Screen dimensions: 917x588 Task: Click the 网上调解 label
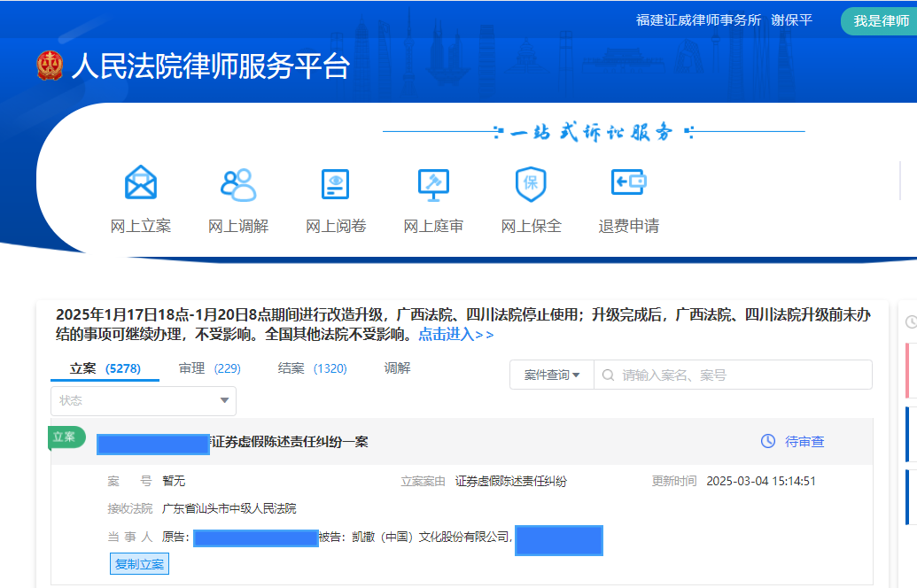click(238, 226)
